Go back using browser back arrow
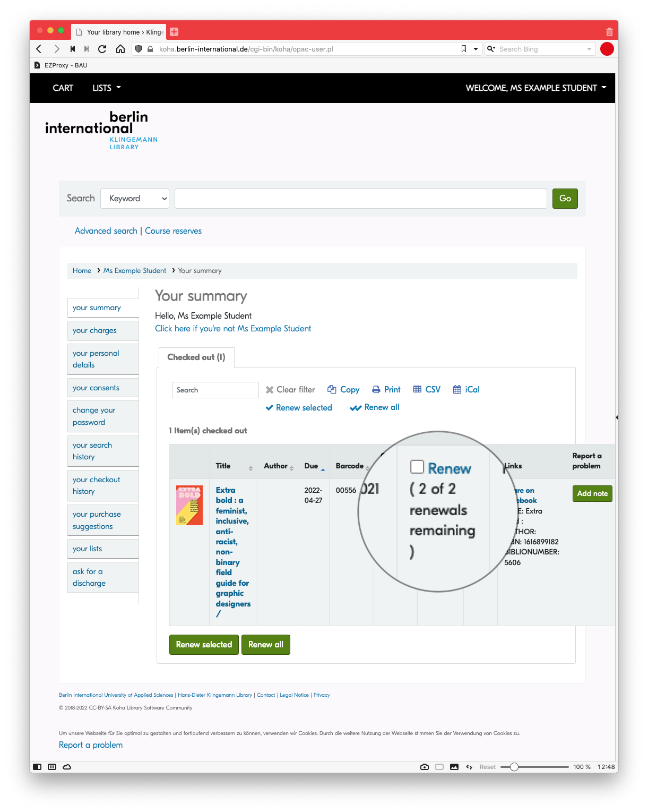The image size is (648, 812). click(x=39, y=49)
